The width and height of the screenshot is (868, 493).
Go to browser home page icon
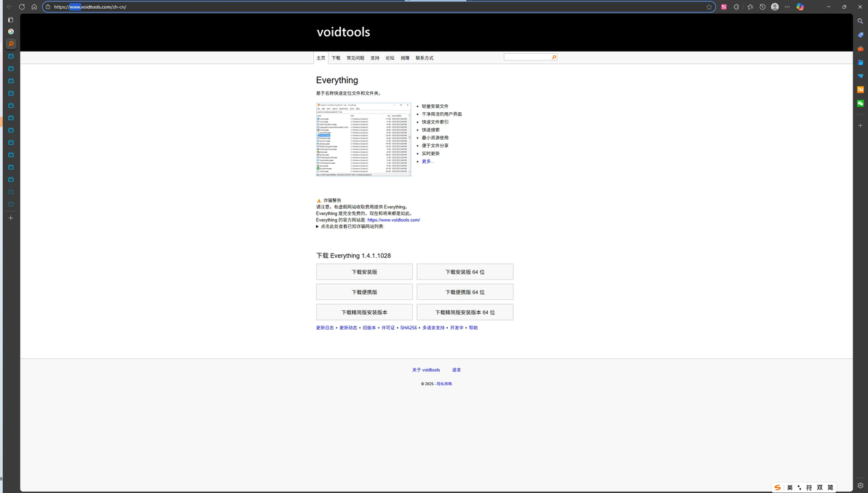[x=33, y=7]
